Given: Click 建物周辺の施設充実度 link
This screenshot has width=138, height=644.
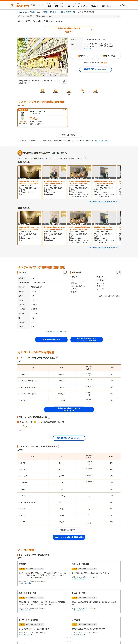Looking at the screenshot, I should pyautogui.click(x=91, y=63).
